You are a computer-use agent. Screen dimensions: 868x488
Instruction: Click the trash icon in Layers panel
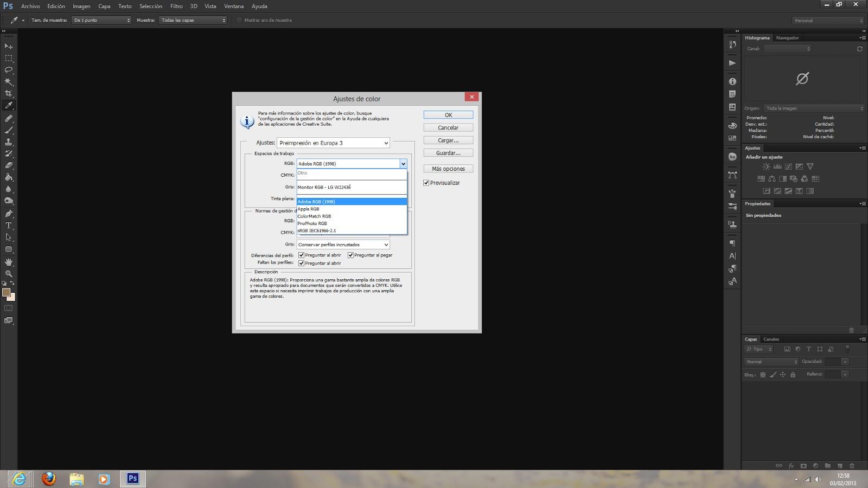pyautogui.click(x=852, y=466)
